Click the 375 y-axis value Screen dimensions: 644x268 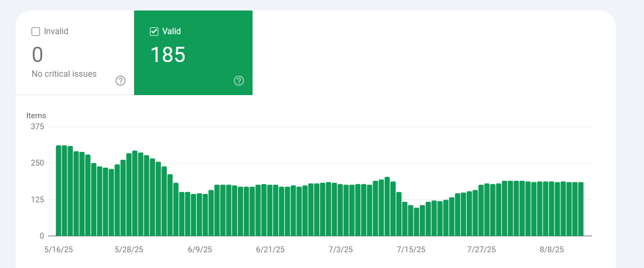pos(37,127)
